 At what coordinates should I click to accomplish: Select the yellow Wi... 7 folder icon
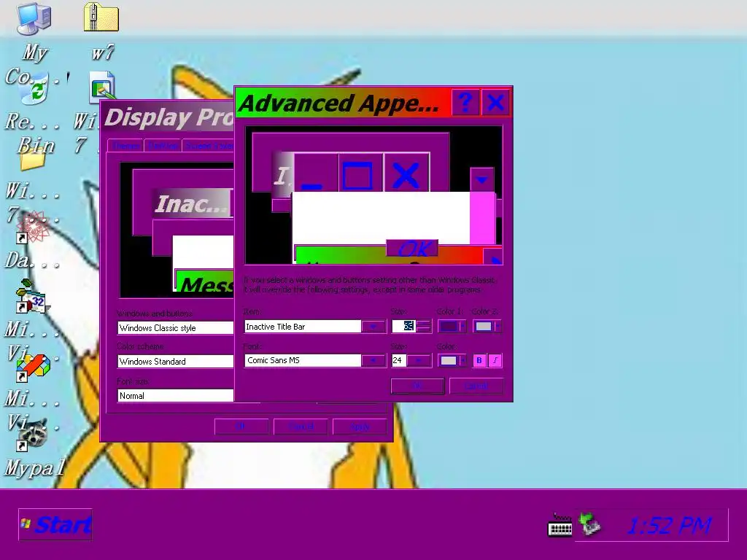[32, 160]
